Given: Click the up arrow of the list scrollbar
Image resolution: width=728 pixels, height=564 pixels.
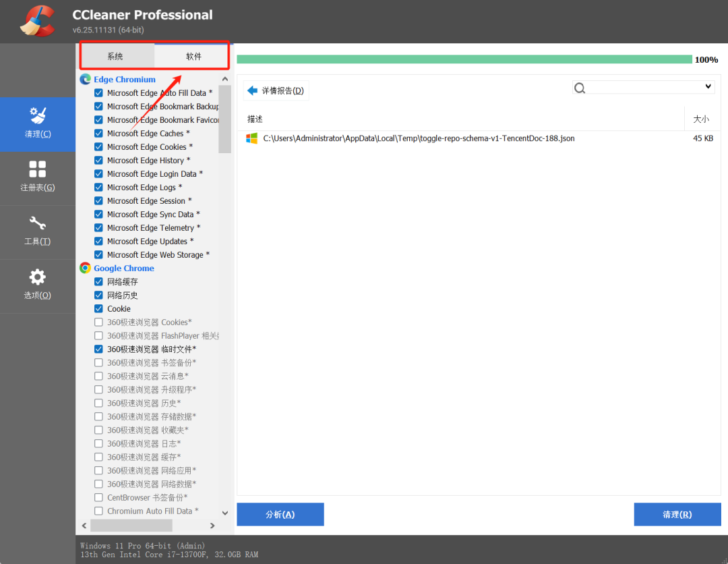Looking at the screenshot, I should click(224, 80).
